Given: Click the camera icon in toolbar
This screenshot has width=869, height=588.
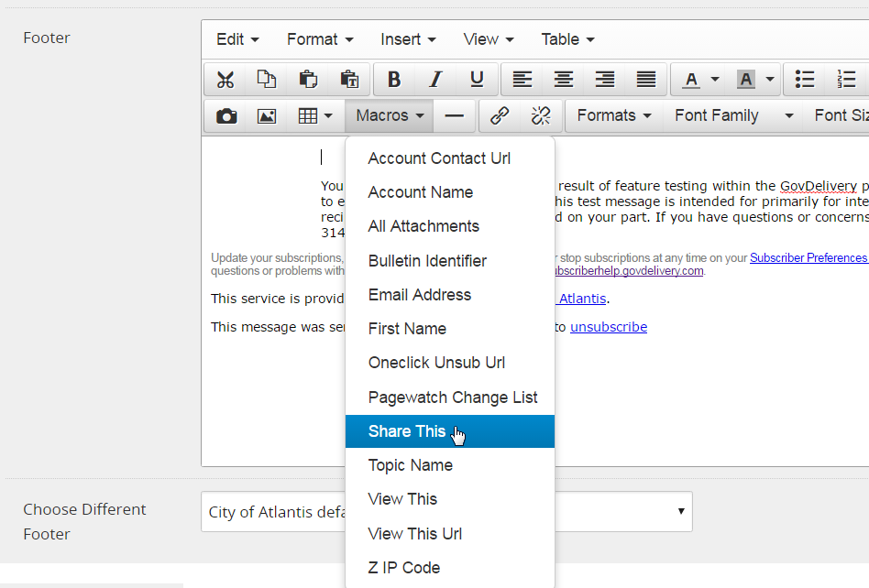Looking at the screenshot, I should coord(225,116).
